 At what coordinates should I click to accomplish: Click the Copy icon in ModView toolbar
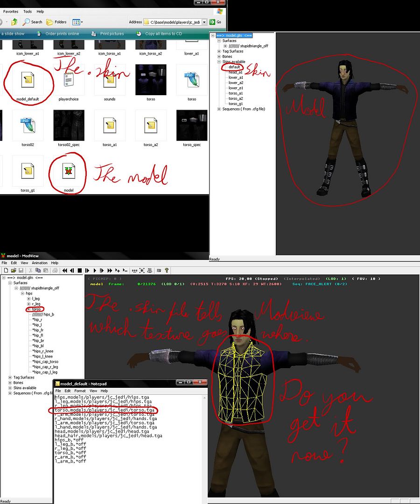(38, 271)
